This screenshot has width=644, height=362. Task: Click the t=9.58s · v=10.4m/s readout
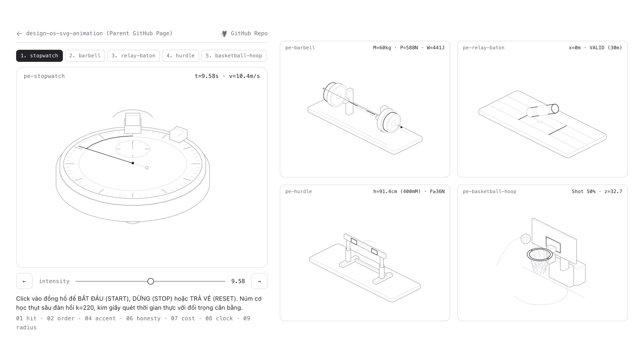coord(227,76)
